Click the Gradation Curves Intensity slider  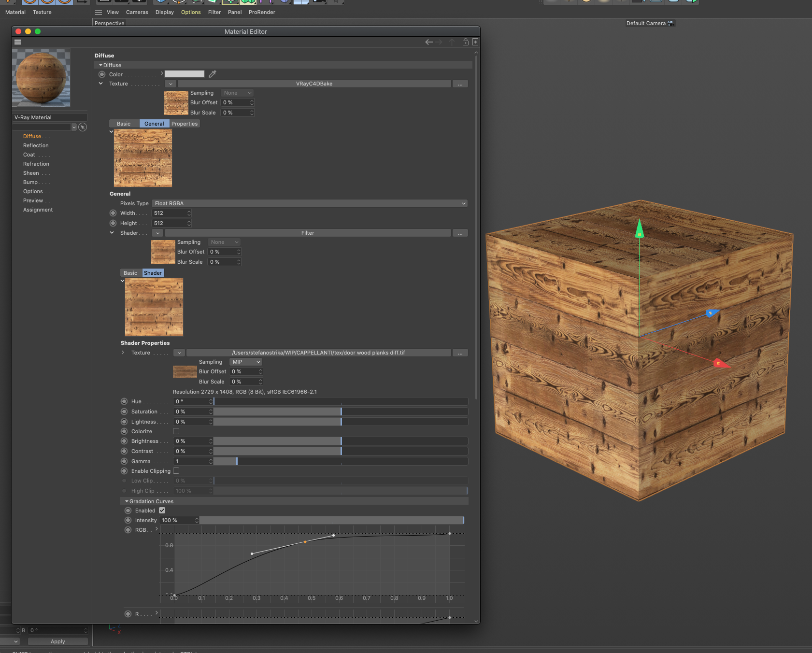pos(332,520)
